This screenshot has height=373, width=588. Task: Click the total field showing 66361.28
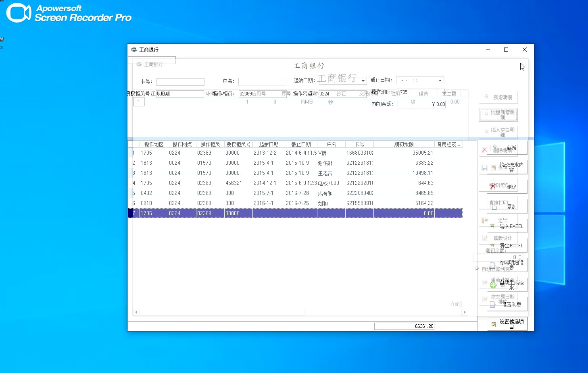(x=405, y=326)
